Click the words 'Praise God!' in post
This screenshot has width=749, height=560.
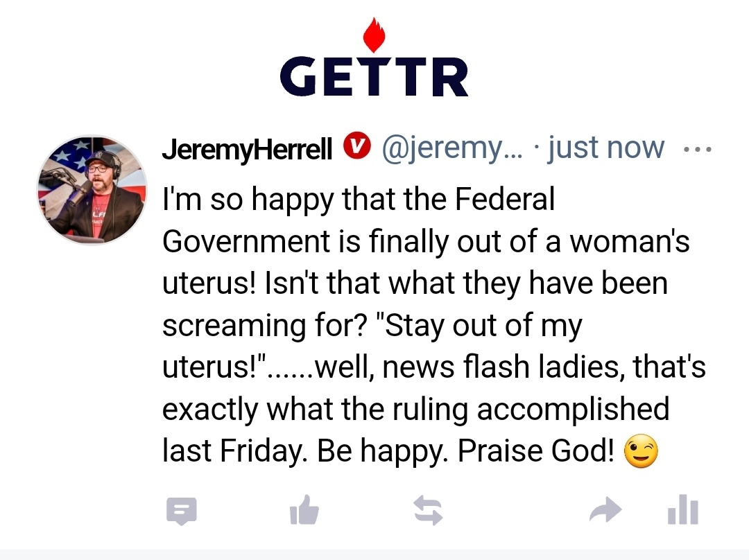[x=536, y=450]
